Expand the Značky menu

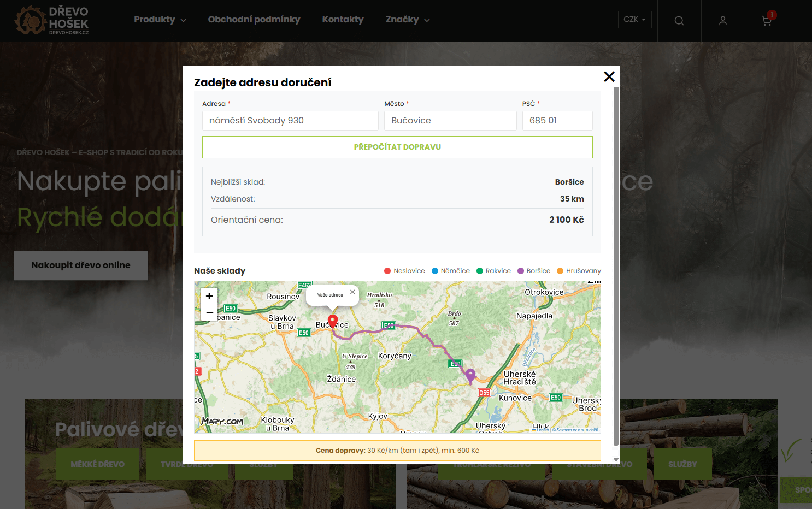coord(407,20)
